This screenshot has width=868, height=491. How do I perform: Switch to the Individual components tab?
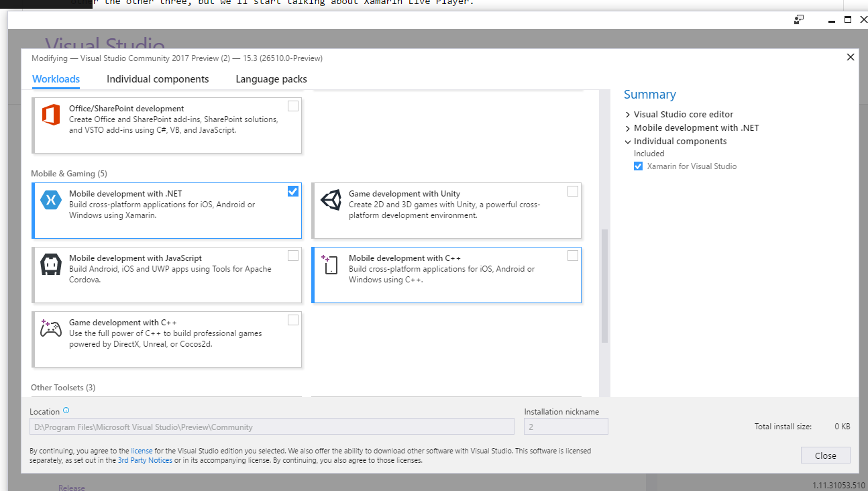158,79
